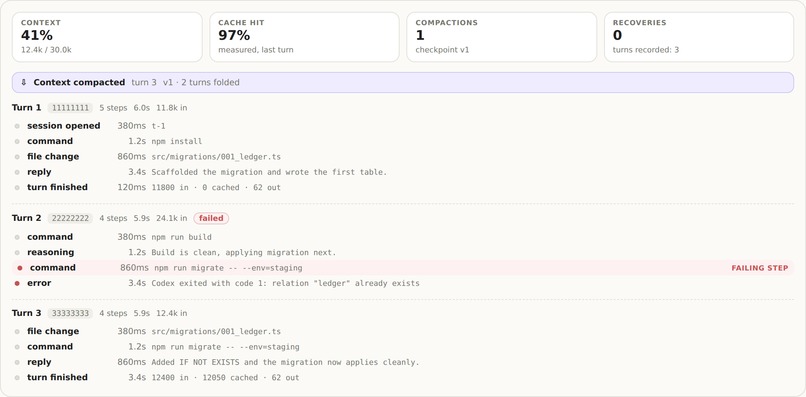The image size is (806, 397).
Task: Click the status dot beside Turn 1 reply
Action: [x=17, y=172]
